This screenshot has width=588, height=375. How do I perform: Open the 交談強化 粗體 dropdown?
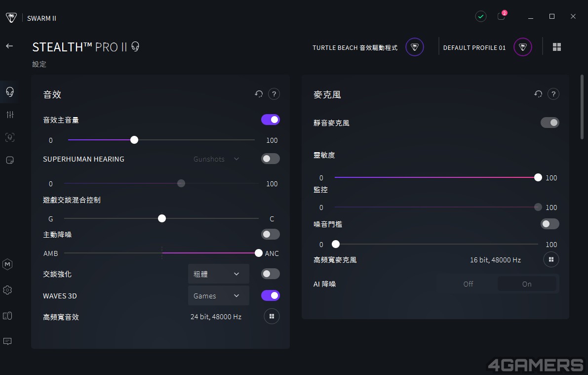point(218,274)
